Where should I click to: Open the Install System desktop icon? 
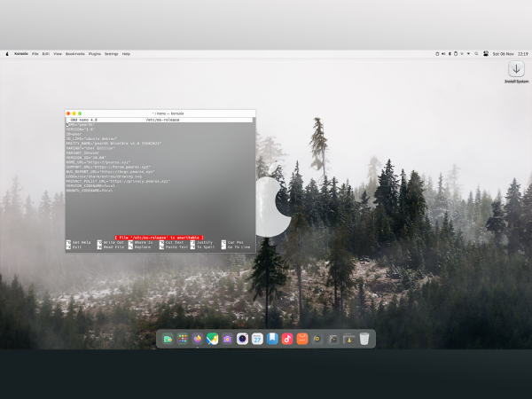coord(516,72)
